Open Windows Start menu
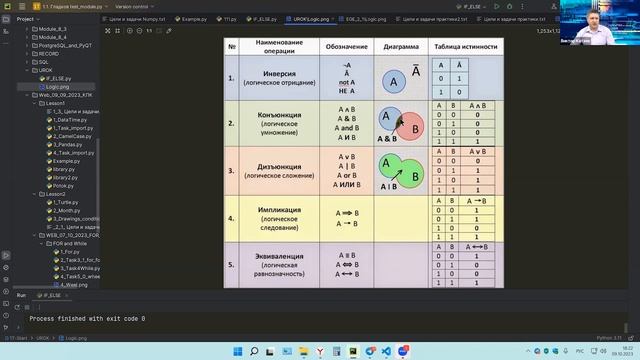Image resolution: width=640 pixels, height=360 pixels. click(238, 351)
